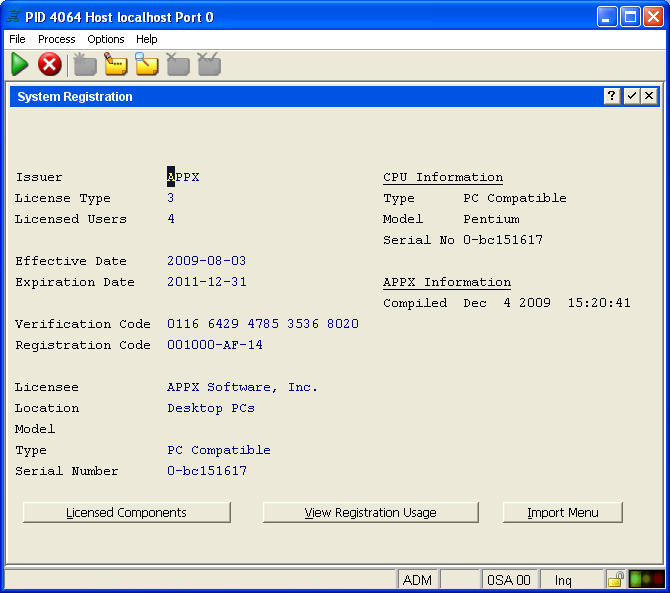Click the help question mark button

coord(612,96)
